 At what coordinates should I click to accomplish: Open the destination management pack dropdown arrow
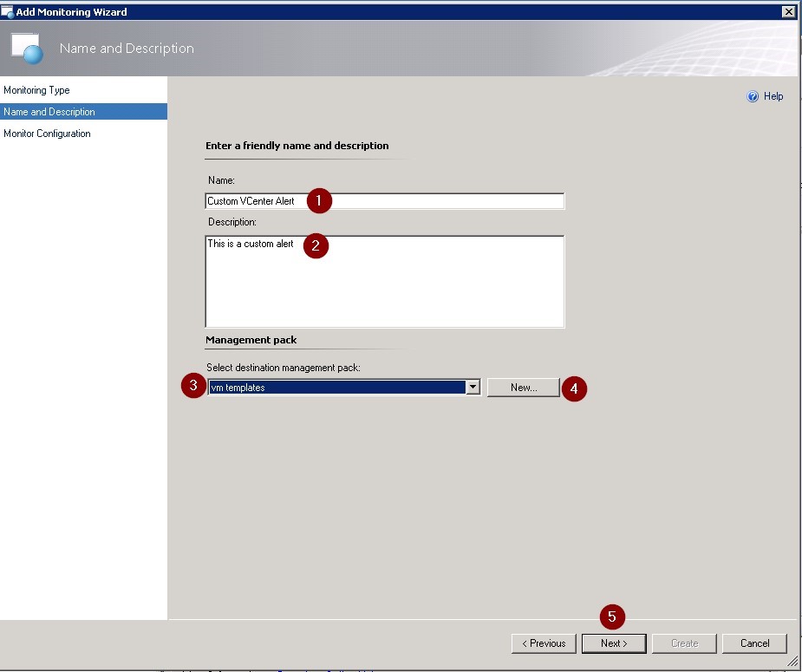[x=473, y=388]
